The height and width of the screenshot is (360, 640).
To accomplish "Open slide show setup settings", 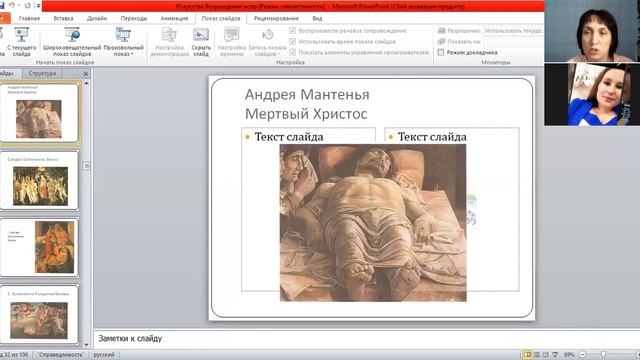I will click(169, 42).
